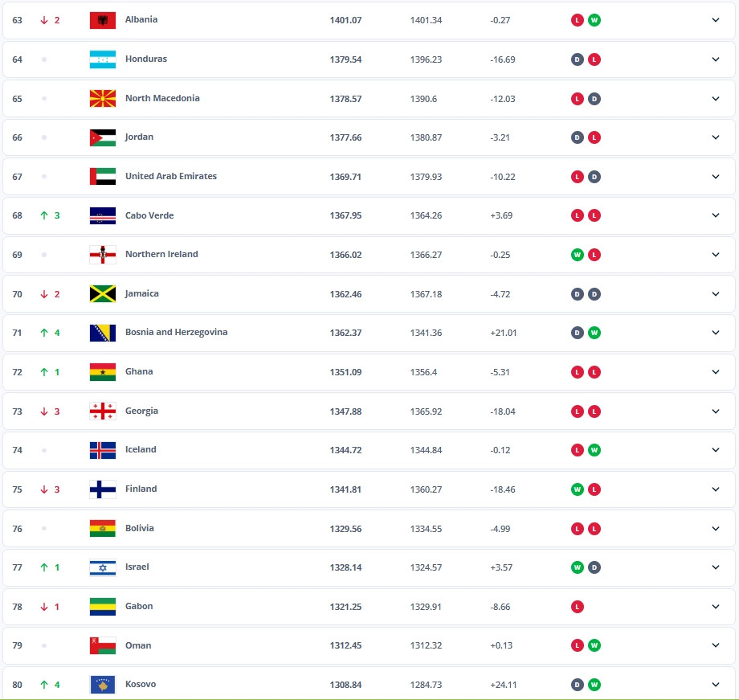739x700 pixels.
Task: Click the red L badge in Gabon's row
Action: [x=577, y=607]
